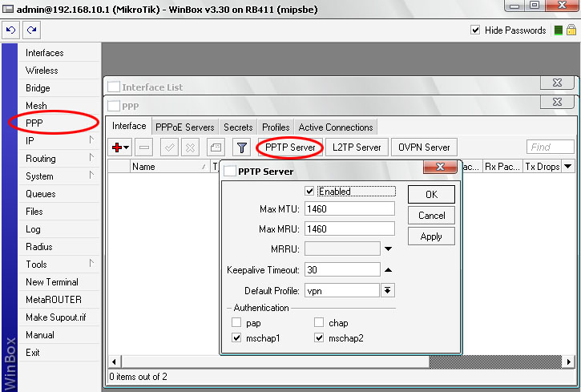
Task: Expand the MRRU field arrow
Action: coord(388,249)
